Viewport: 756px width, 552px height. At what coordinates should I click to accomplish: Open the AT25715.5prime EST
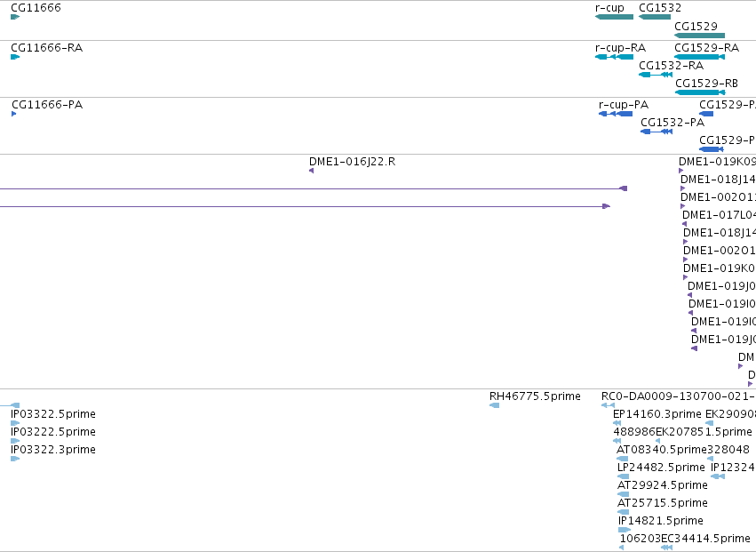623,512
